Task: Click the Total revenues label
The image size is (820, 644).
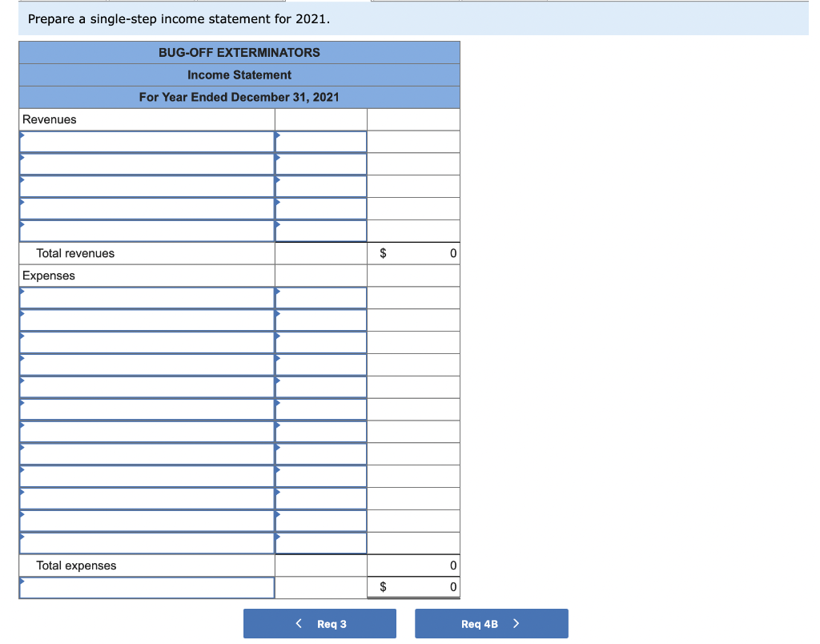Action: click(x=75, y=253)
